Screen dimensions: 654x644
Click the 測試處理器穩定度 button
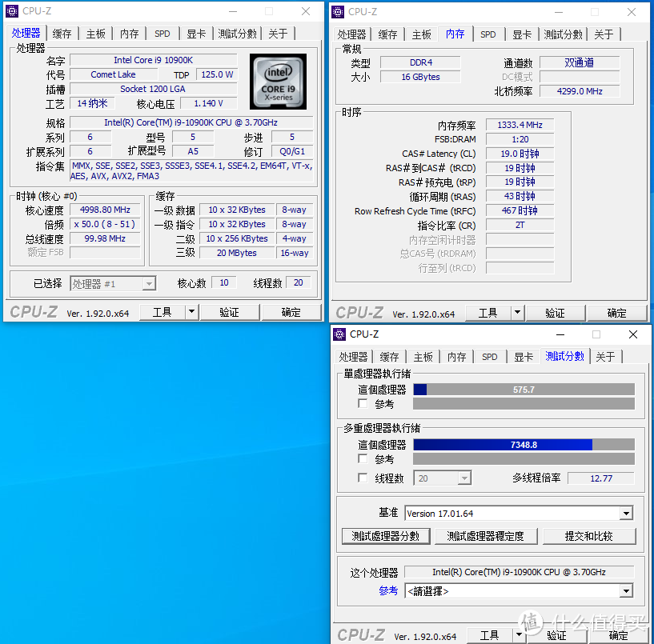click(485, 536)
